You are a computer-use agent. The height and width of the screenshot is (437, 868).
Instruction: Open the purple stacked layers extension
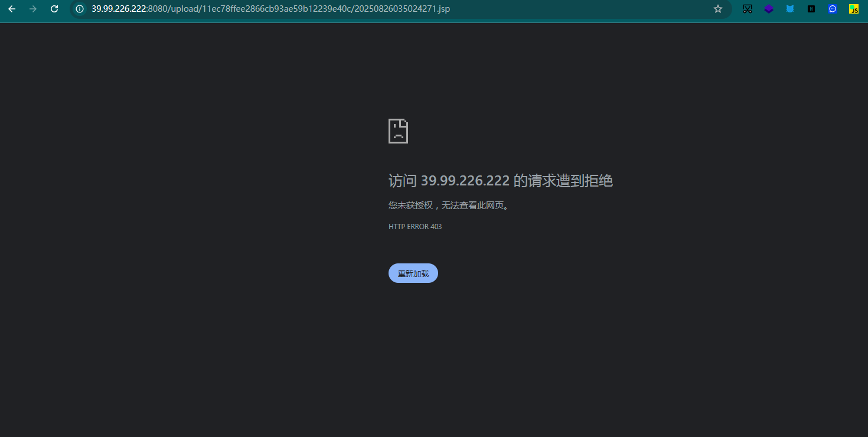769,9
